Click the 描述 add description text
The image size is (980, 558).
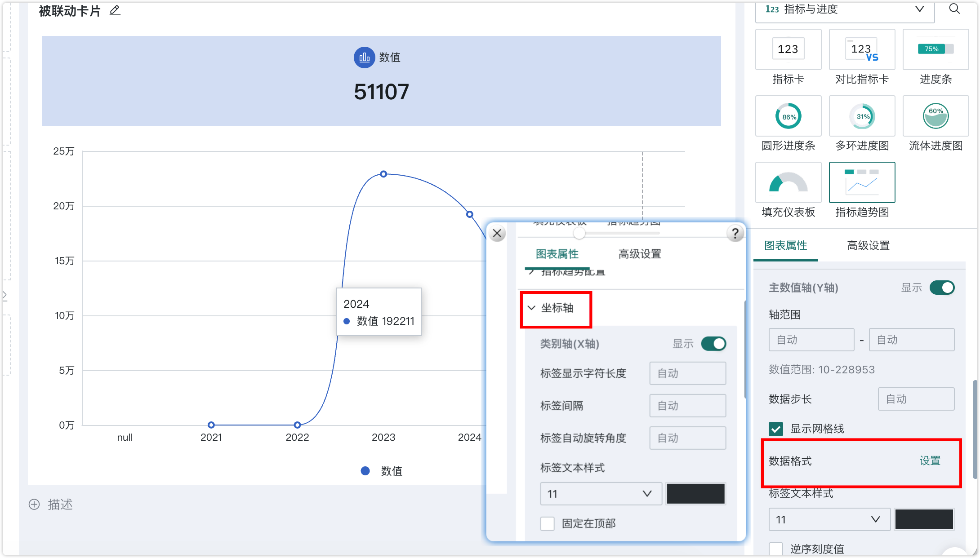(x=60, y=504)
